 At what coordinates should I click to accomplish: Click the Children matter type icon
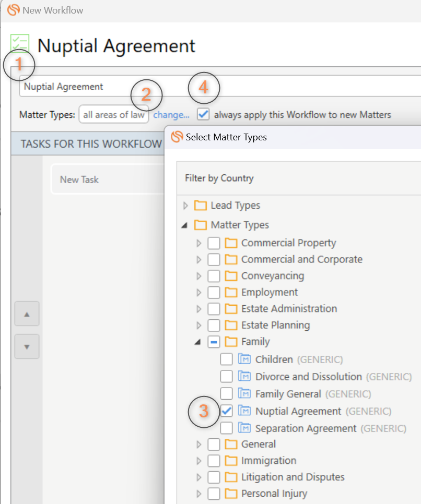click(x=244, y=359)
